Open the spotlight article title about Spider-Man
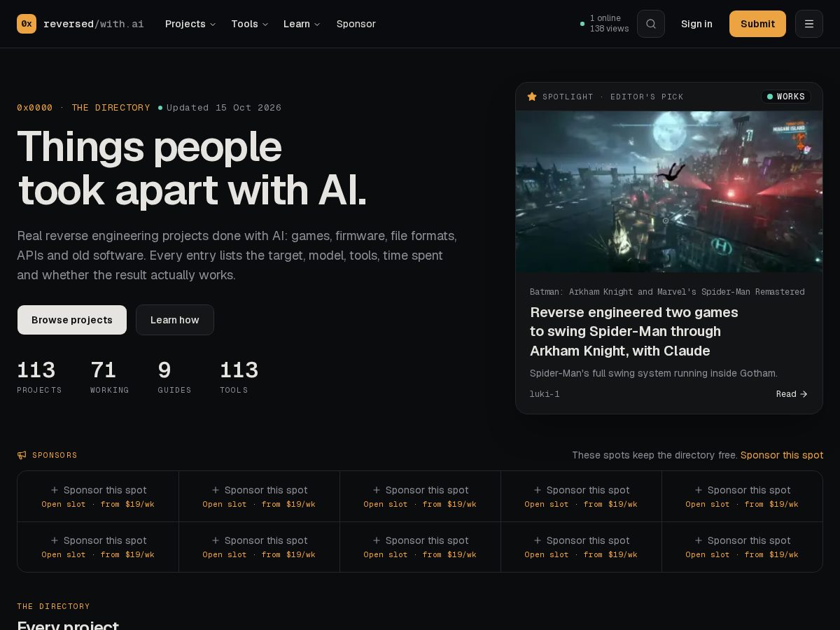Image resolution: width=840 pixels, height=630 pixels. (x=634, y=331)
